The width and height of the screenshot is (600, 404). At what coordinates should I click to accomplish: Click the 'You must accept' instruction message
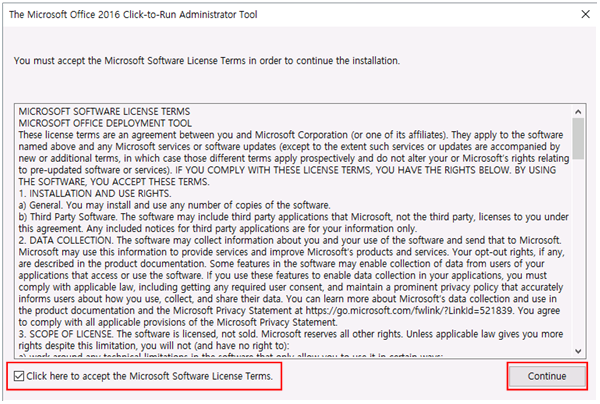point(207,61)
